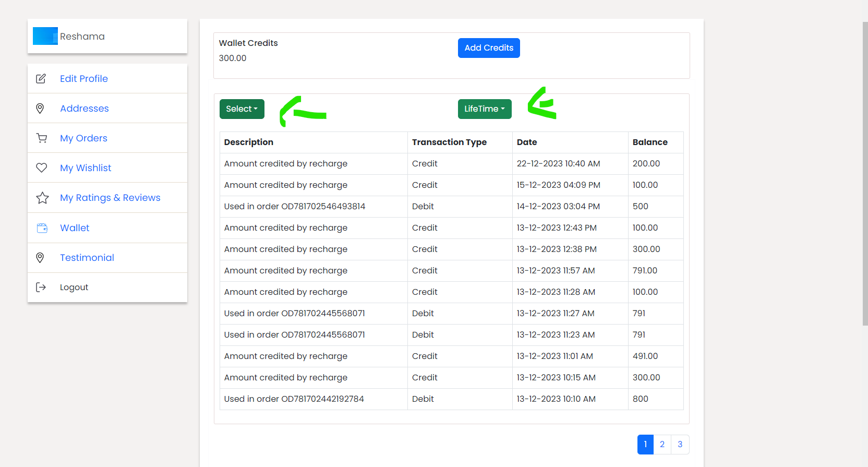Click date '13-12-2023 10:15 AM'
Image resolution: width=868 pixels, height=467 pixels.
[x=556, y=378]
